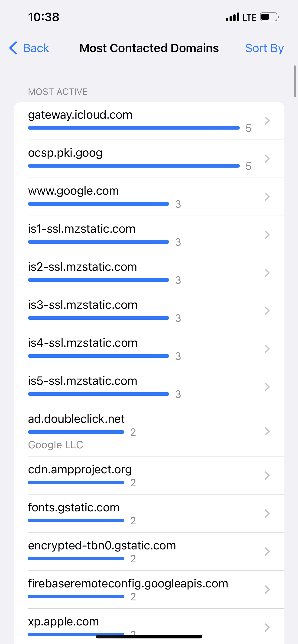The width and height of the screenshot is (298, 644).
Task: Open firebaseremoteconfig.googleapis.com details
Action: click(x=128, y=583)
